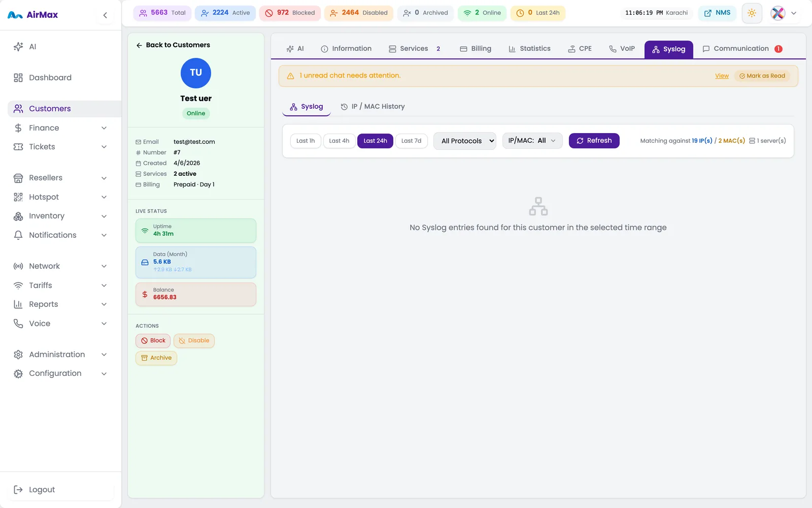This screenshot has width=812, height=508.
Task: Filter by 972 Blocked customers
Action: [x=290, y=13]
